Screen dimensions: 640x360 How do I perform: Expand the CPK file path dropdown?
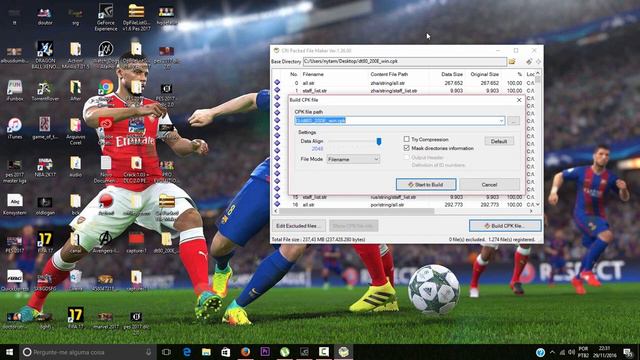click(x=501, y=120)
